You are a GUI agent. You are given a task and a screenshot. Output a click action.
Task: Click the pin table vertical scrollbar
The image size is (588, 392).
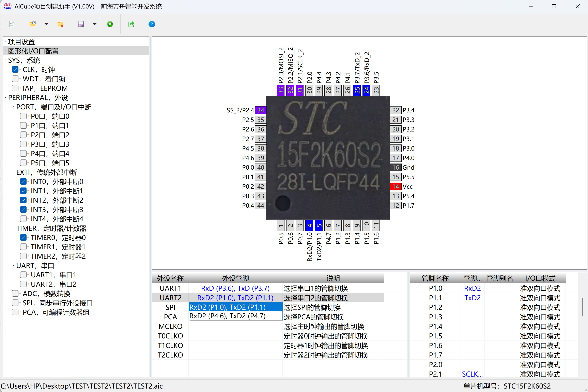coord(582,307)
